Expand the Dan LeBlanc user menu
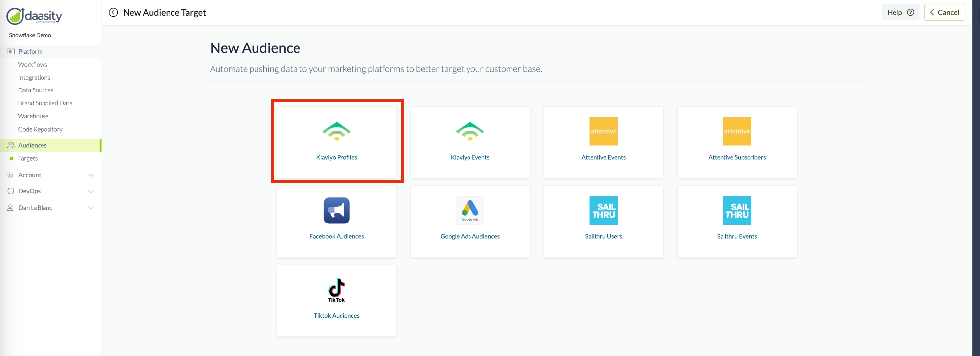Screen dimensions: 980x356 coord(91,208)
